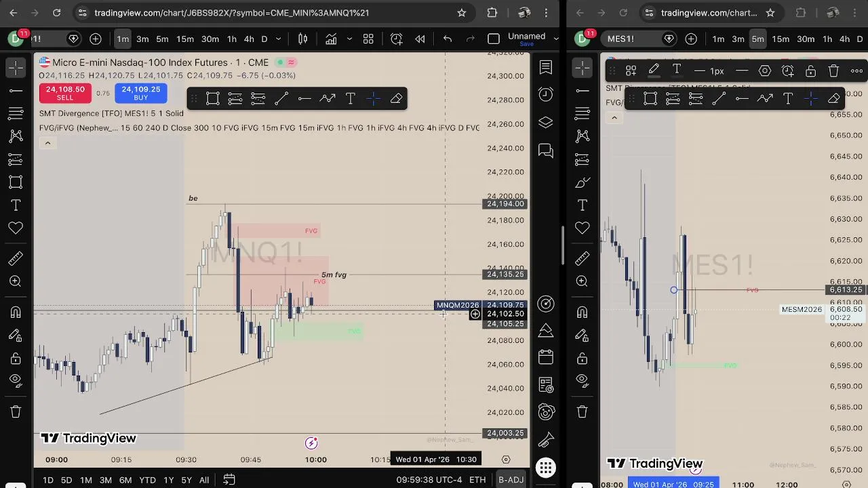Image resolution: width=868 pixels, height=488 pixels.
Task: Toggle stay-in-drawing-mode pencil lock, left chart
Action: tap(16, 335)
